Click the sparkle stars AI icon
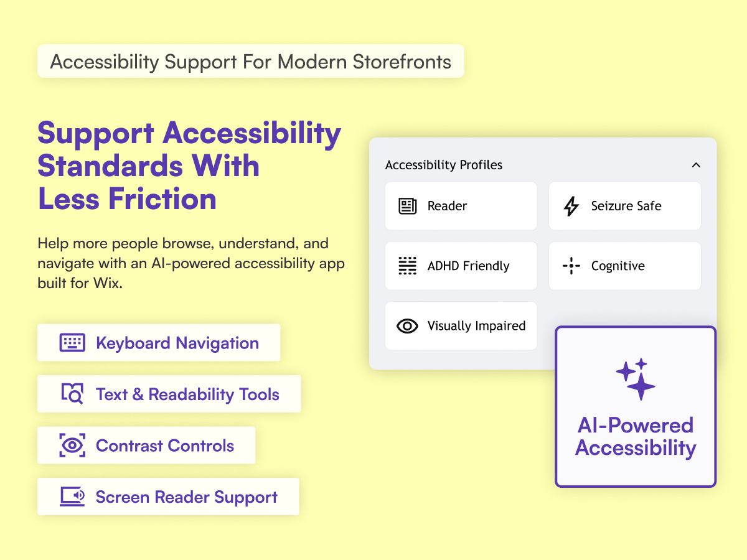 [636, 379]
